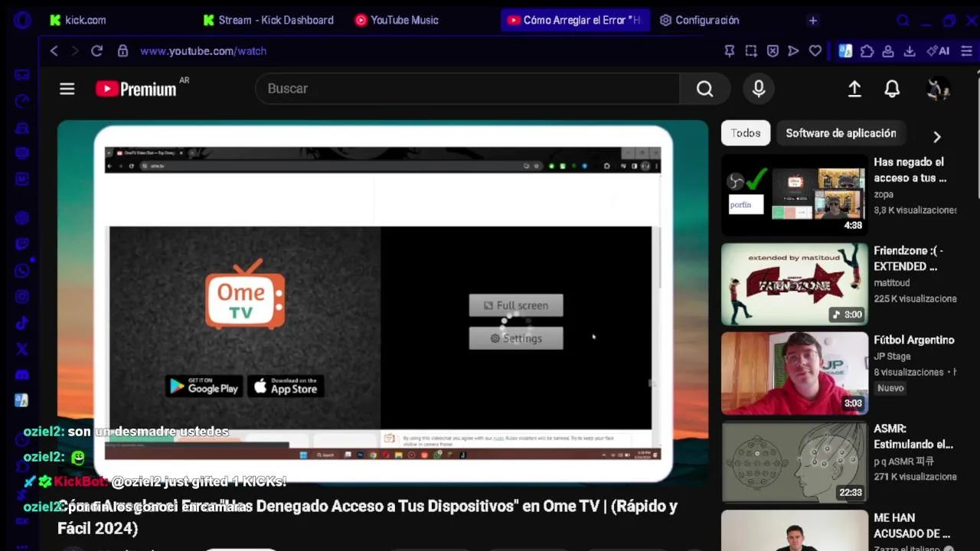This screenshot has width=980, height=551.
Task: Open WhatsApp in the sidebar
Action: pyautogui.click(x=22, y=270)
